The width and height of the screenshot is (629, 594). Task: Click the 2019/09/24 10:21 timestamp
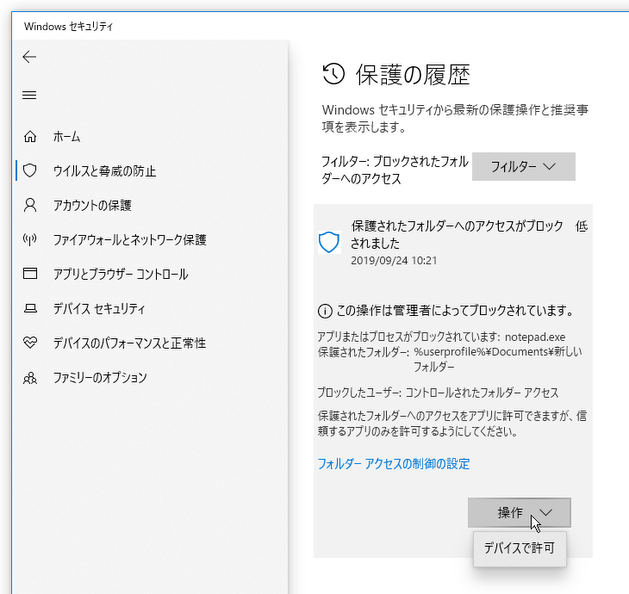click(x=394, y=261)
